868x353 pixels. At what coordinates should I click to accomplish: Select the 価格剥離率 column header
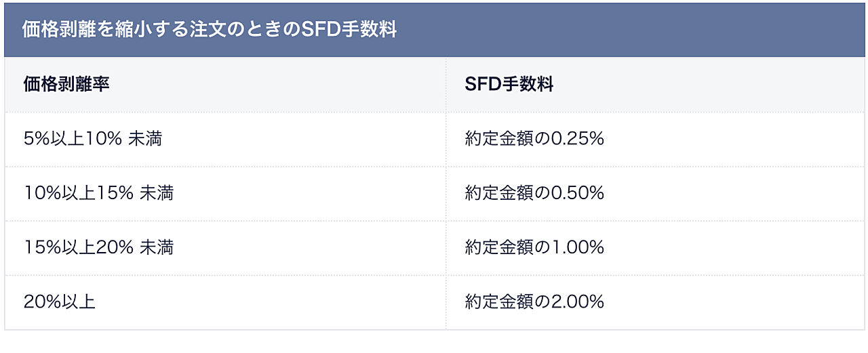(225, 85)
